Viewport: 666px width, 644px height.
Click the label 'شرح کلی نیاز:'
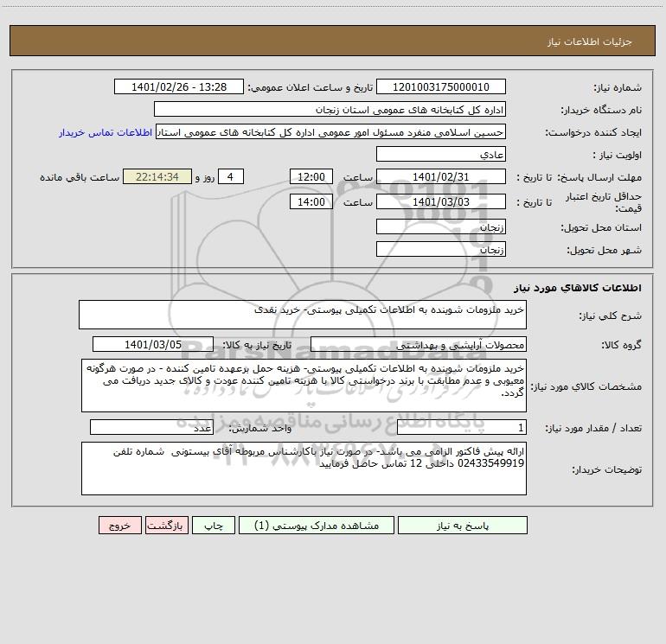(x=611, y=316)
